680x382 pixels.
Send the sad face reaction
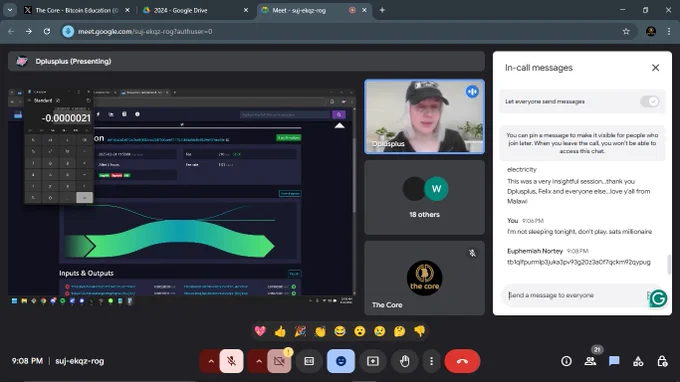(379, 331)
